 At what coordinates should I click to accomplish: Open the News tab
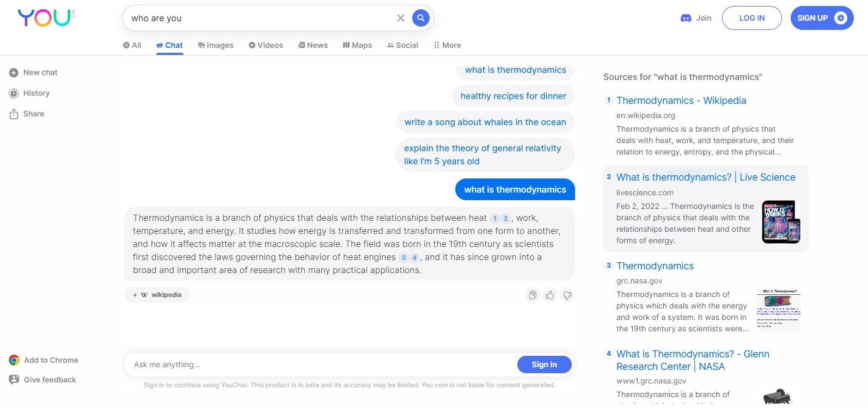point(313,45)
